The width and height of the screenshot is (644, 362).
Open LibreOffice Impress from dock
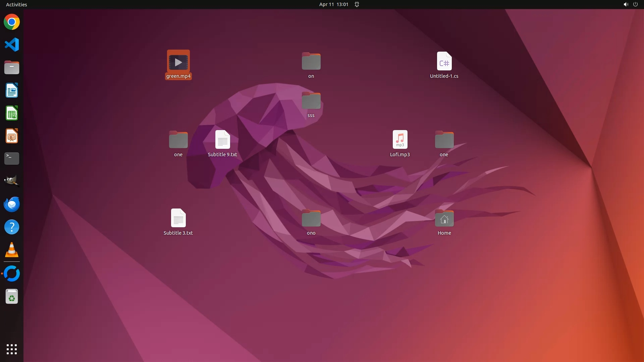coord(12,136)
